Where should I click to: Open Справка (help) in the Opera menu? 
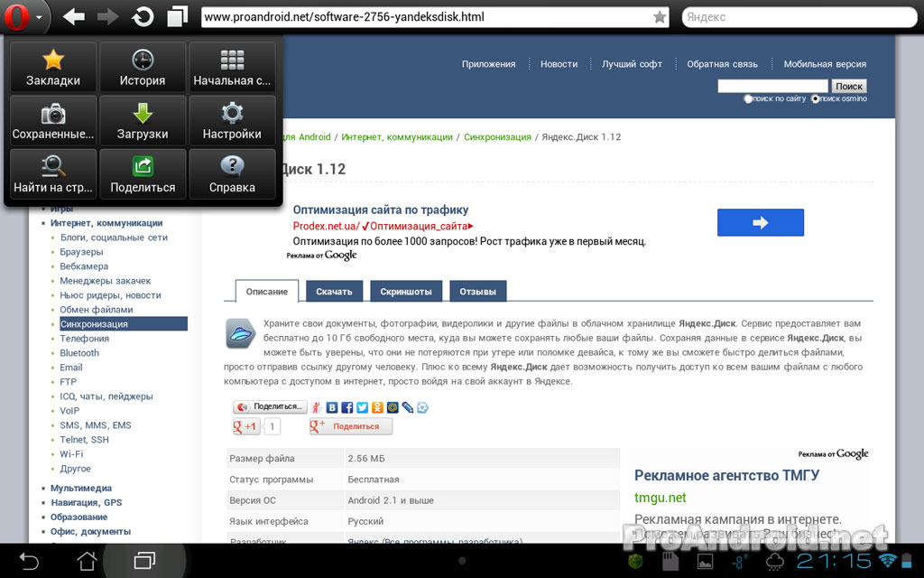pos(232,174)
